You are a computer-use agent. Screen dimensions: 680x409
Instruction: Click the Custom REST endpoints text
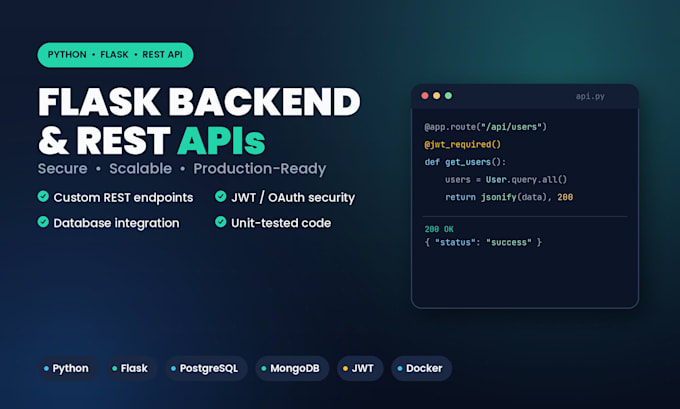(123, 198)
